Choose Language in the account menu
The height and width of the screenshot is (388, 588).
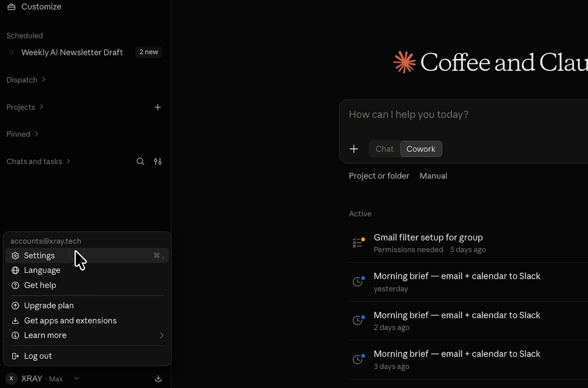[87, 270]
